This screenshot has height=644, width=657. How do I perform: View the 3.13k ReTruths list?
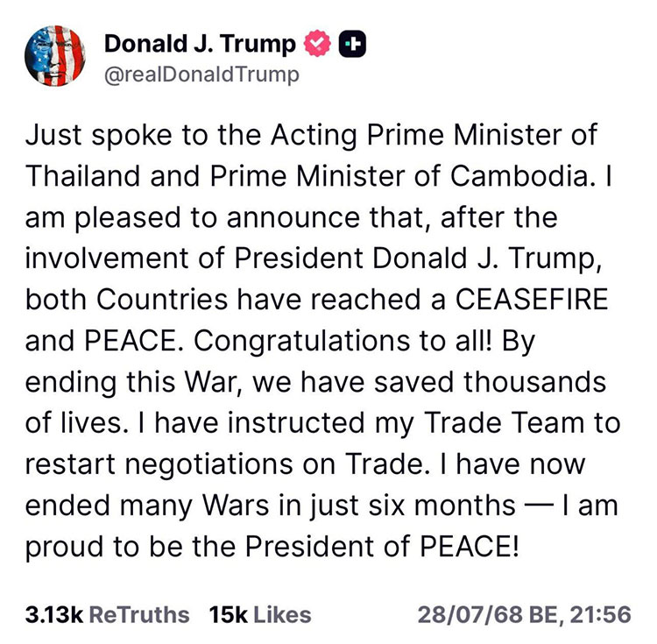107,614
